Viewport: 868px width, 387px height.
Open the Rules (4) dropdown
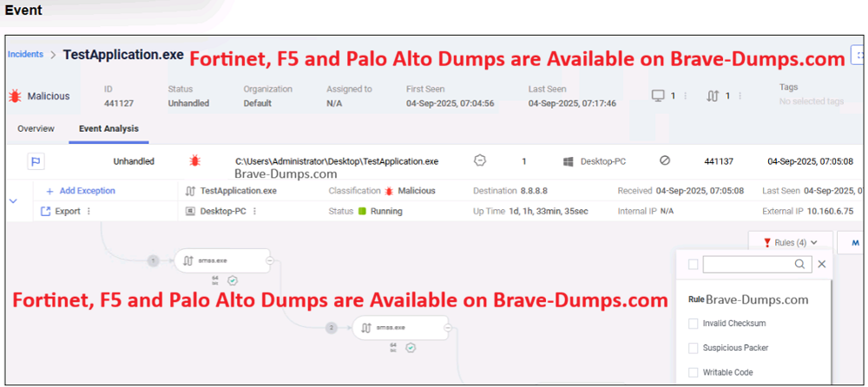[x=790, y=242]
